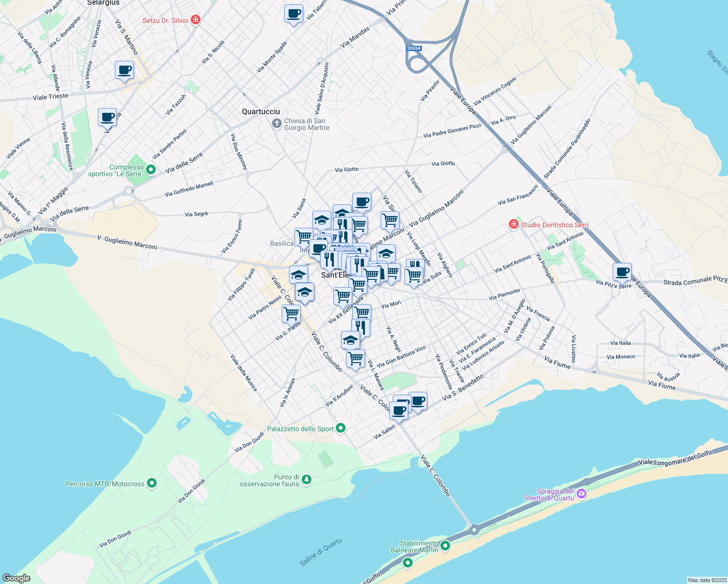Click the Viale della Musica label
The image size is (728, 584).
(243, 373)
